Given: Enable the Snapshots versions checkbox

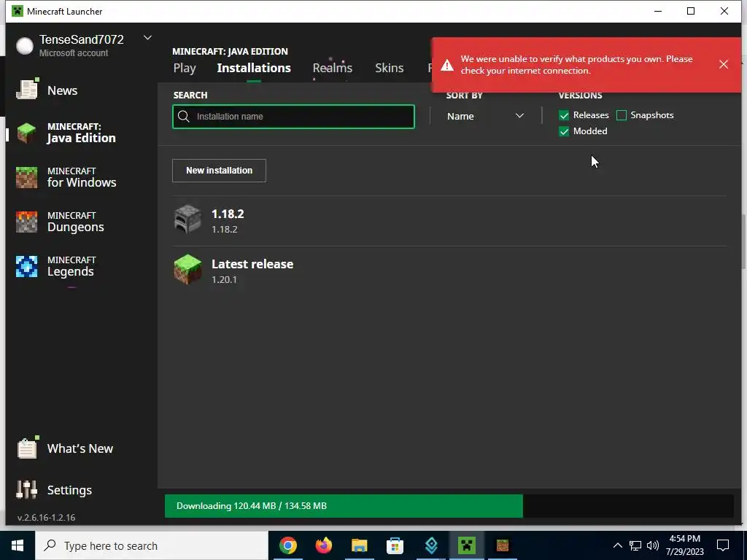Looking at the screenshot, I should [622, 115].
